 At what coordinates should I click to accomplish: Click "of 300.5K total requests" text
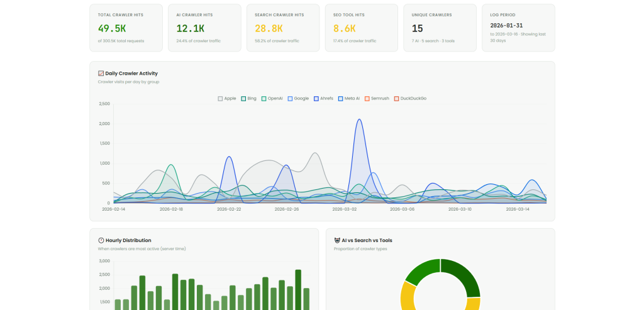coord(121,41)
